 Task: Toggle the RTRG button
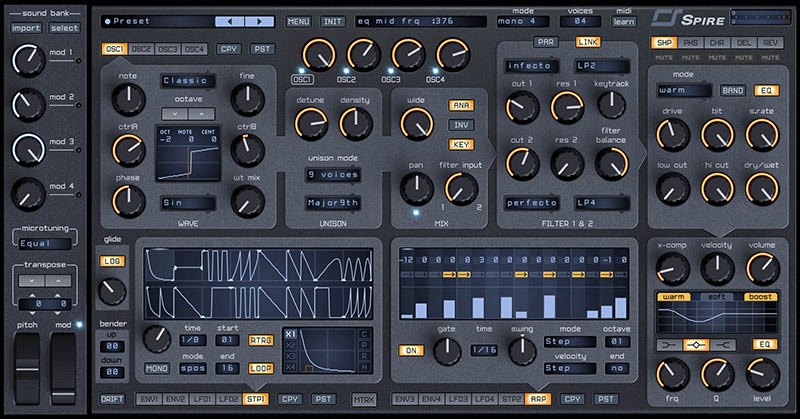[x=260, y=340]
